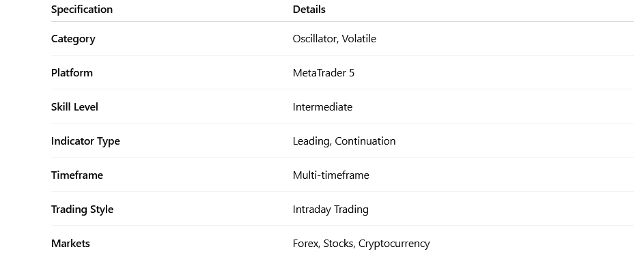Click the Intermediate skill level value
This screenshot has width=644, height=275.
[x=322, y=107]
